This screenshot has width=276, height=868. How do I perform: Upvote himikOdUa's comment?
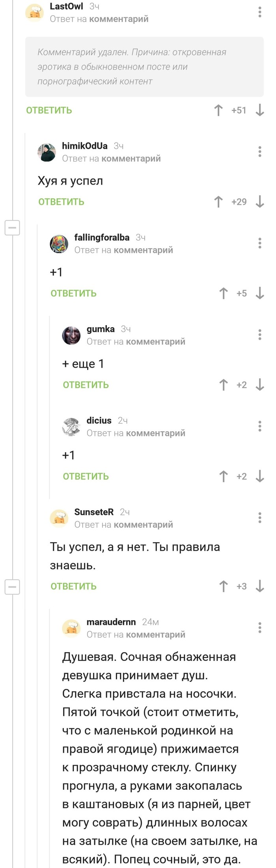click(x=218, y=202)
